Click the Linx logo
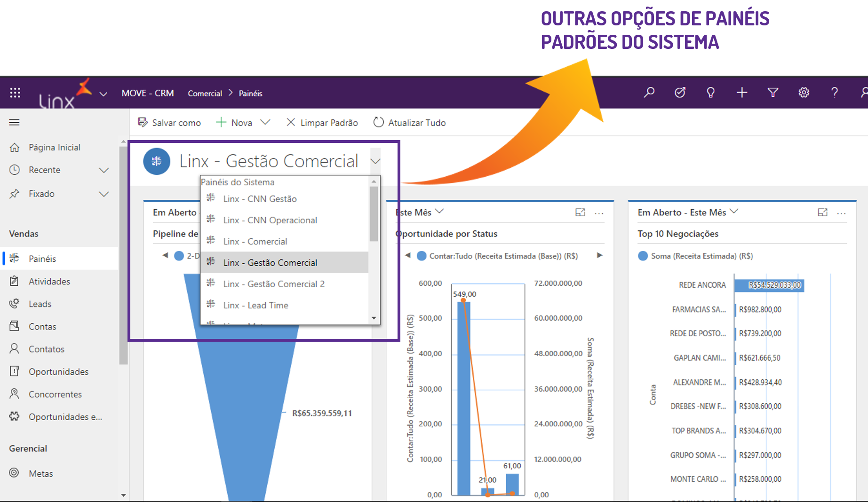Viewport: 868px width, 502px height. click(65, 94)
